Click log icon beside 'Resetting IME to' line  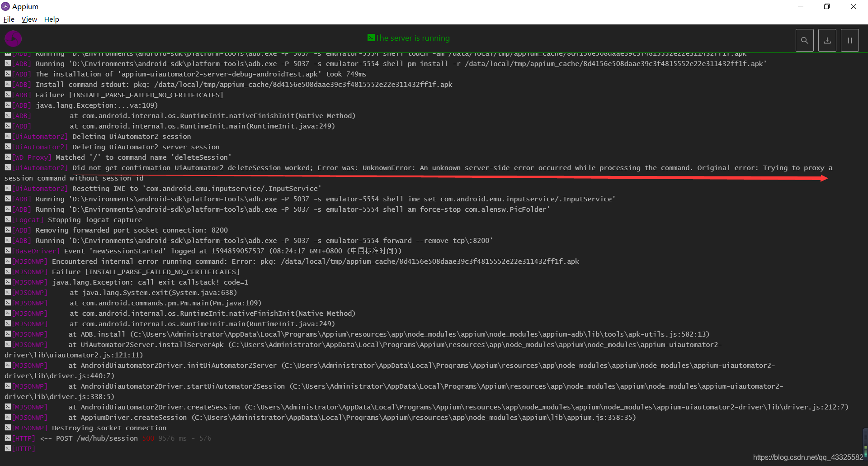pyautogui.click(x=8, y=188)
